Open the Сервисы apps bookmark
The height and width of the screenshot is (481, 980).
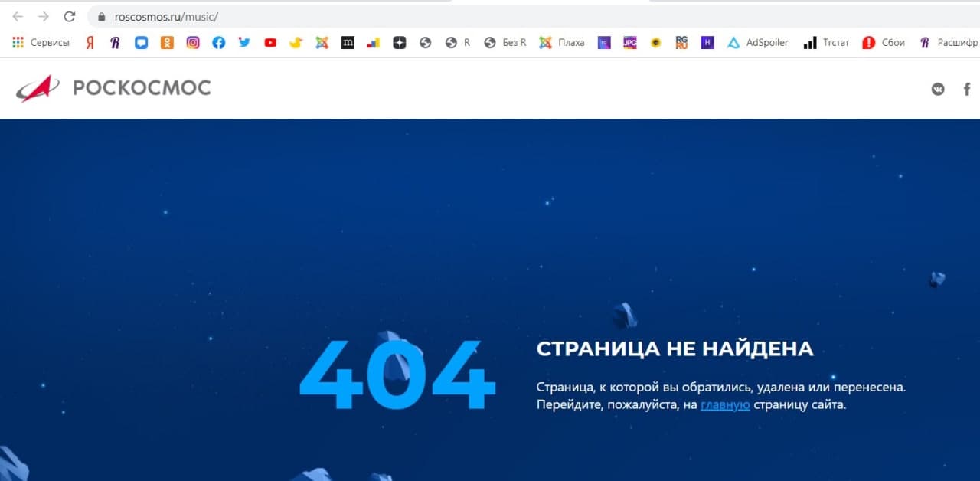click(41, 43)
